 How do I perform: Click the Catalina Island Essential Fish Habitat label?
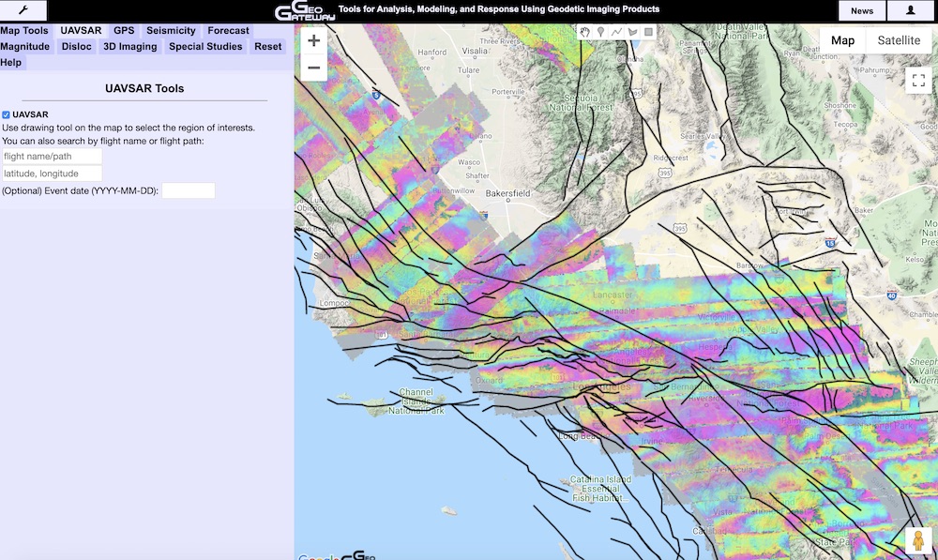(x=600, y=489)
